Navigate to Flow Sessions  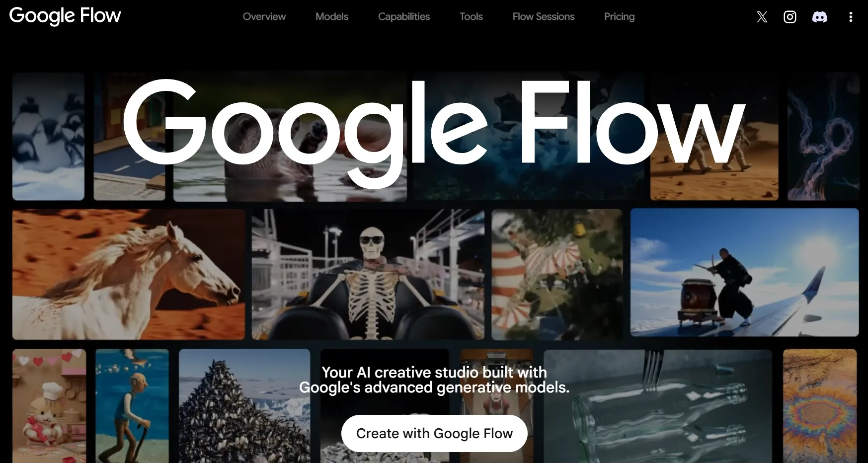(544, 16)
